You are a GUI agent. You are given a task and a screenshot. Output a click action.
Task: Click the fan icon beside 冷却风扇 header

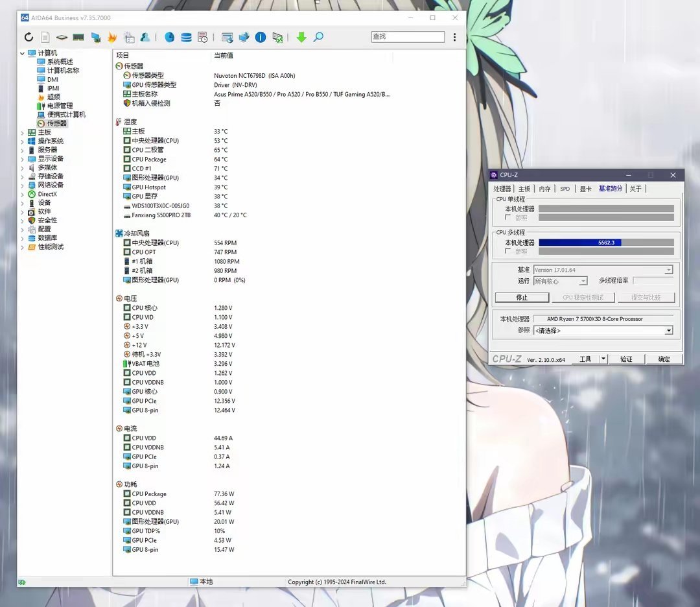[119, 233]
